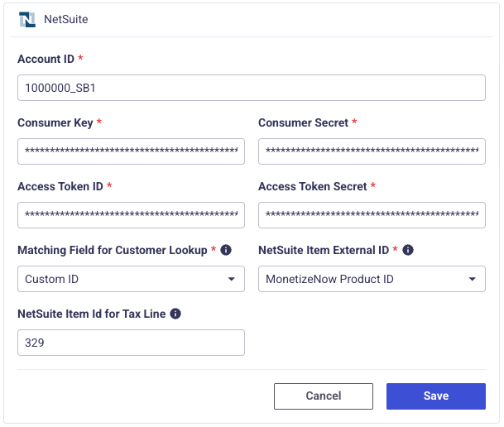Save the NetSuite settings
The image size is (504, 427).
pos(436,396)
